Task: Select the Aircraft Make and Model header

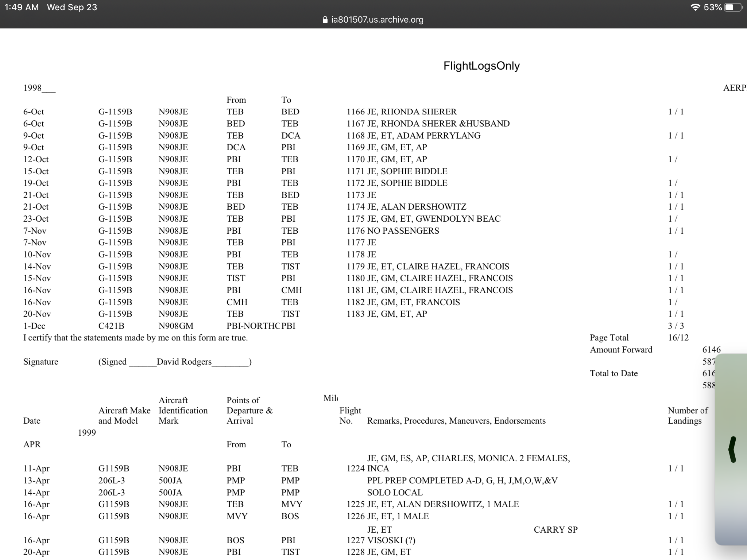Action: coord(124,416)
